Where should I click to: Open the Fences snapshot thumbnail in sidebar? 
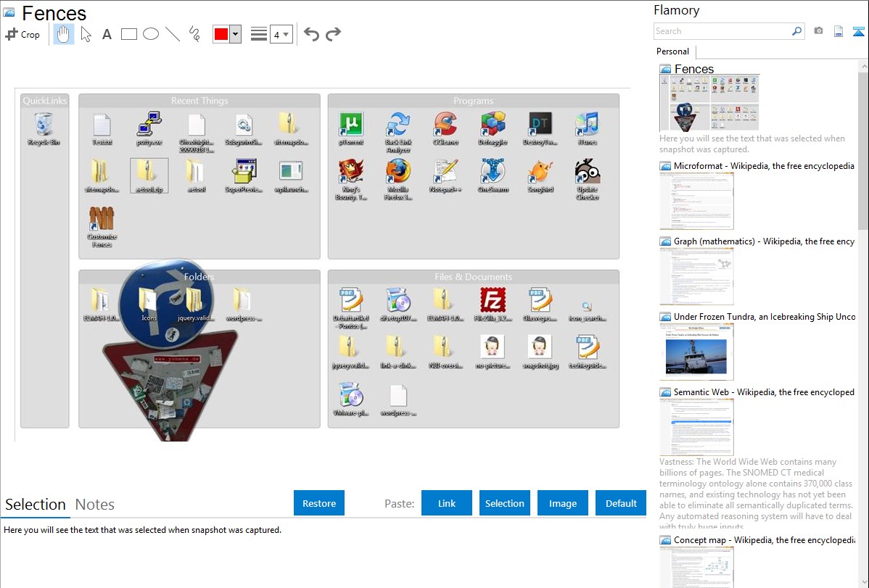709,103
